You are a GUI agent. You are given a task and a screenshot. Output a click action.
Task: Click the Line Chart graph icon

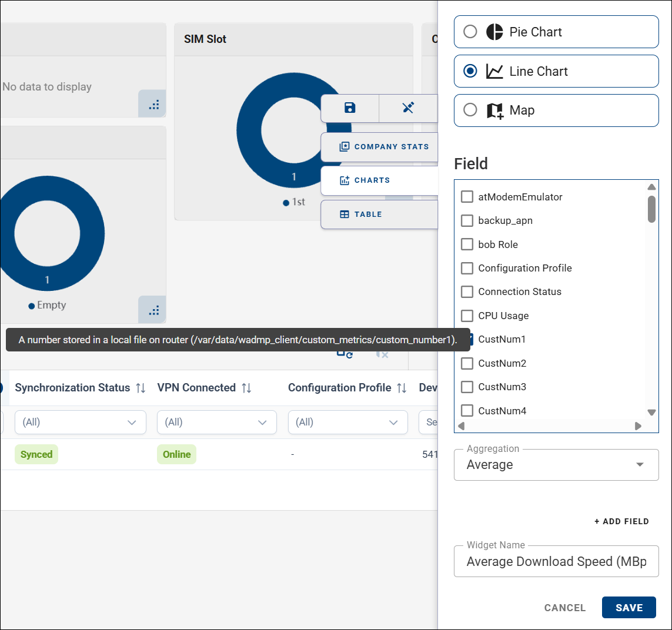494,71
